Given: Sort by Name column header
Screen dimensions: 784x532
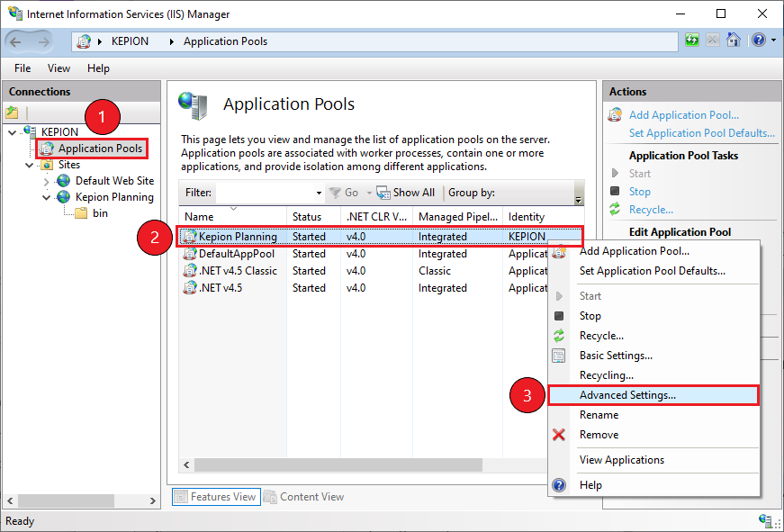Looking at the screenshot, I should pos(232,217).
